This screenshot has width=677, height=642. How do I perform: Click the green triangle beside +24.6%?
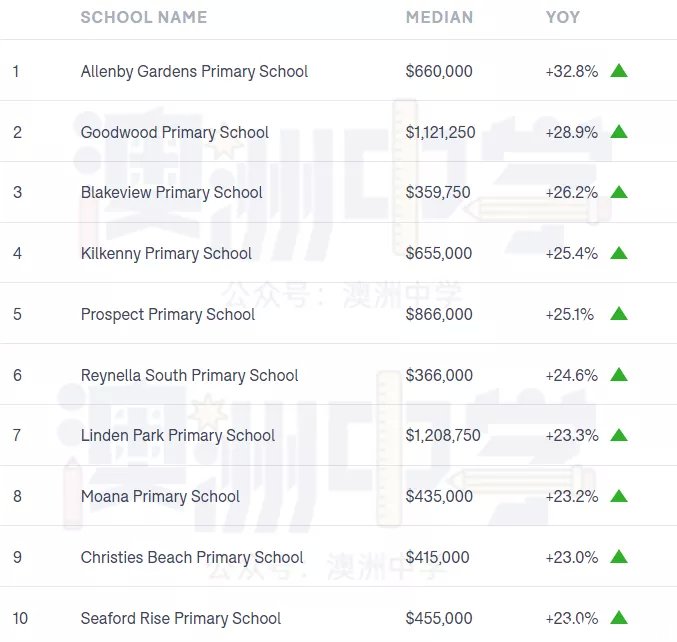point(619,374)
